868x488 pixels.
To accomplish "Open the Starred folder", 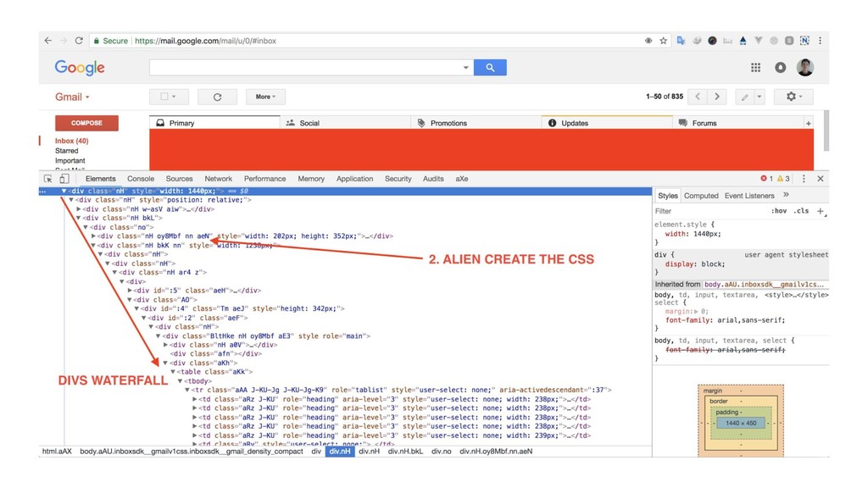I will click(66, 151).
